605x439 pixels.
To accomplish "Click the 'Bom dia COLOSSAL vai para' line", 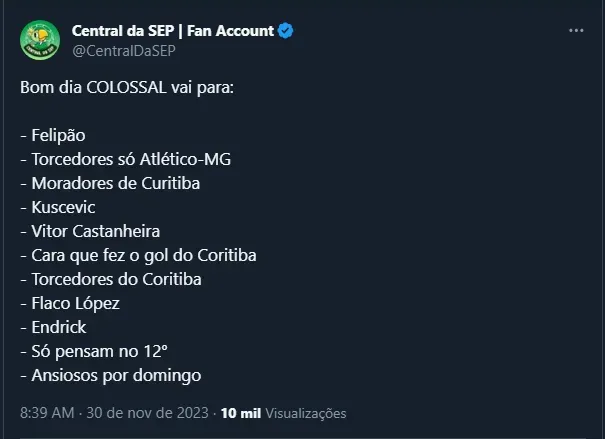I will pyautogui.click(x=127, y=87).
